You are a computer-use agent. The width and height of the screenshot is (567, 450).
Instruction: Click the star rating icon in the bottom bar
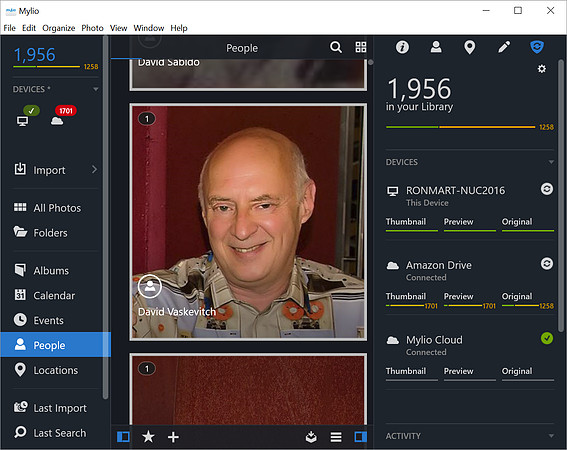[148, 437]
